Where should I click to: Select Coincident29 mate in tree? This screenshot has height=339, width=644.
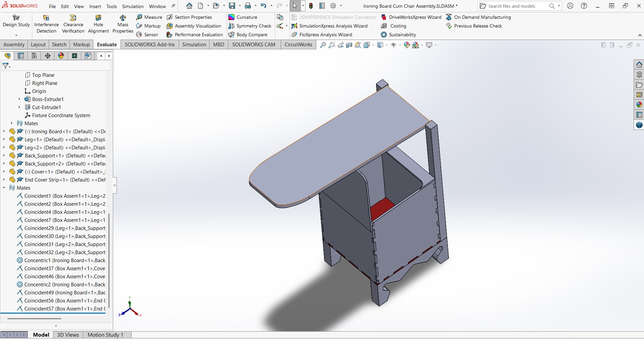pos(61,228)
